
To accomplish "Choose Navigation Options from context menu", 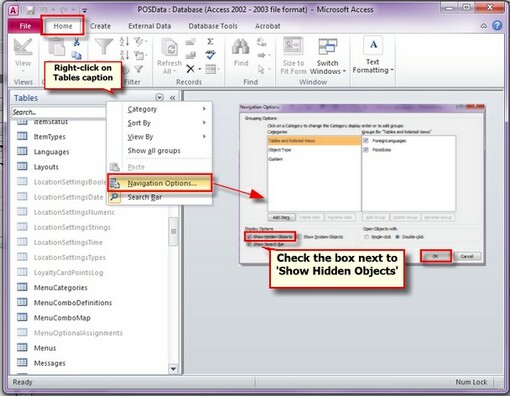I will pos(160,183).
